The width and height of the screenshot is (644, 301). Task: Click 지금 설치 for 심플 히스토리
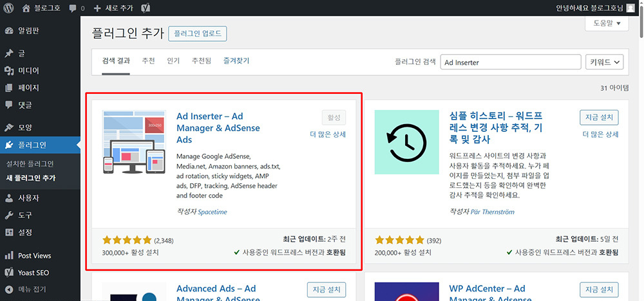point(599,118)
